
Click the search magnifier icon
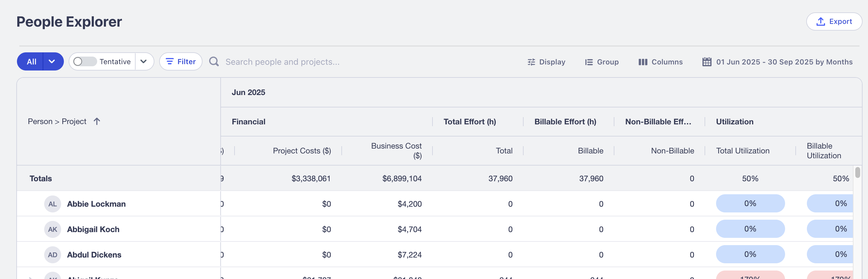(x=214, y=62)
